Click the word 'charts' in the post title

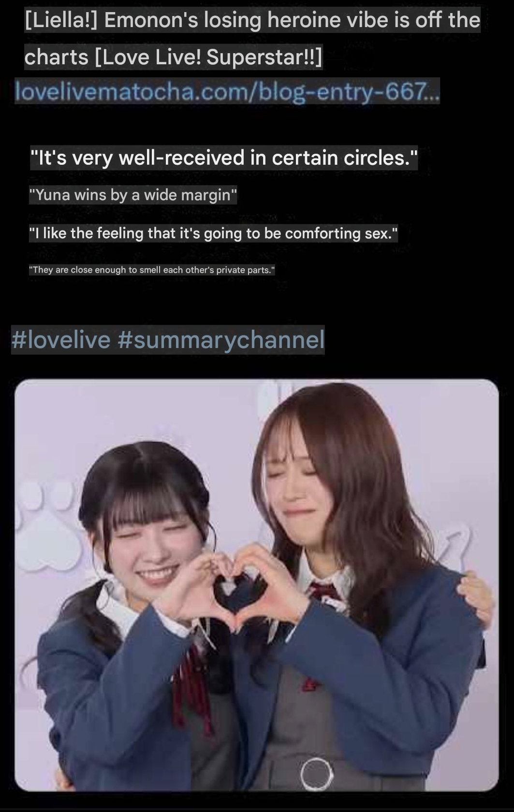[56, 57]
